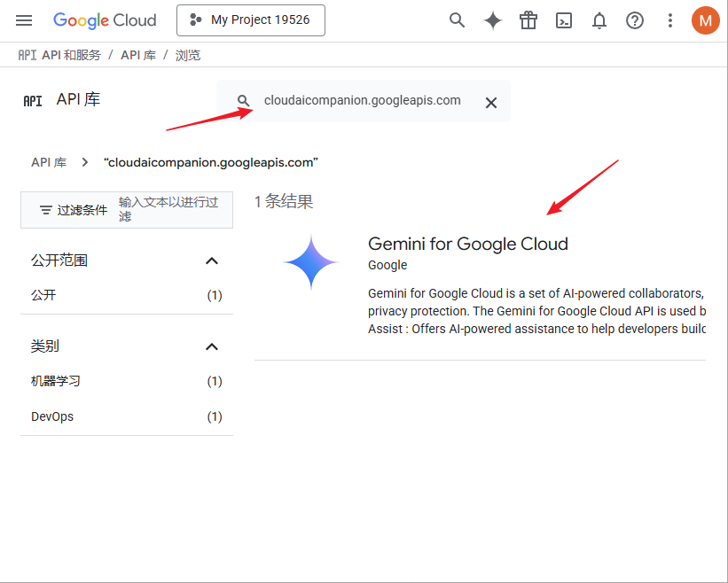
Task: Click the Google Cloud logo
Action: point(105,19)
